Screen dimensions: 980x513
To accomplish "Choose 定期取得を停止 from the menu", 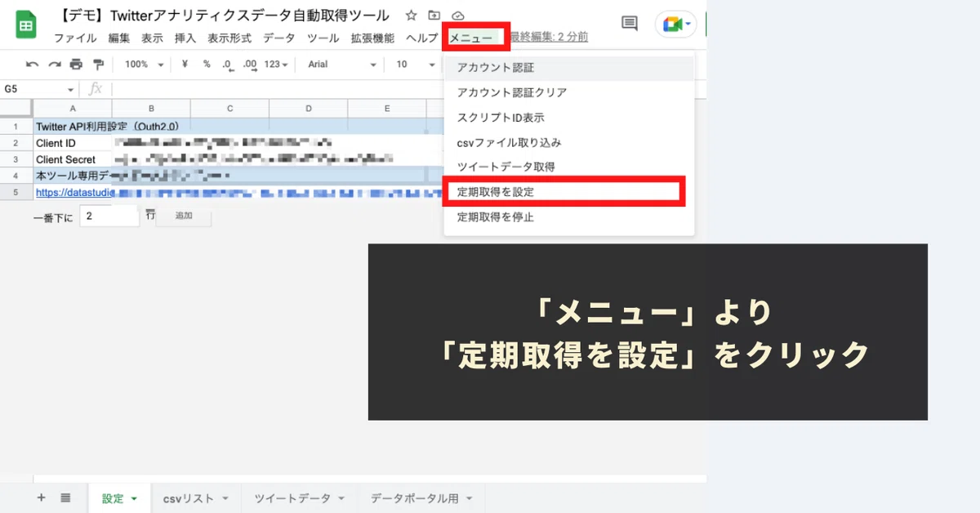I will point(569,217).
